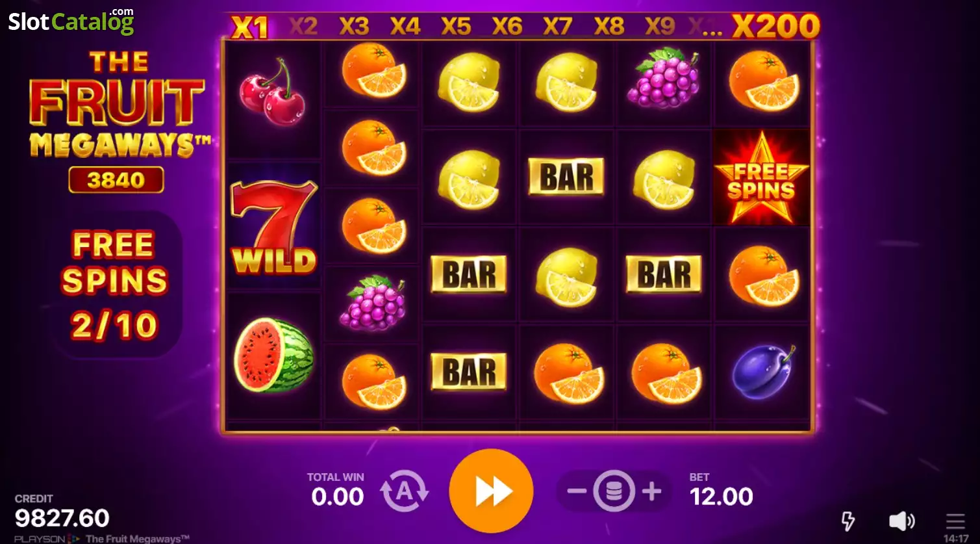Click the X5 multiplier step
980x544 pixels.
click(455, 27)
